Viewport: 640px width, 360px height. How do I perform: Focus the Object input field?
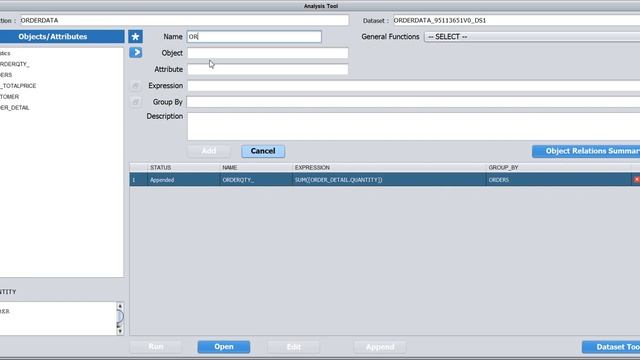point(268,53)
